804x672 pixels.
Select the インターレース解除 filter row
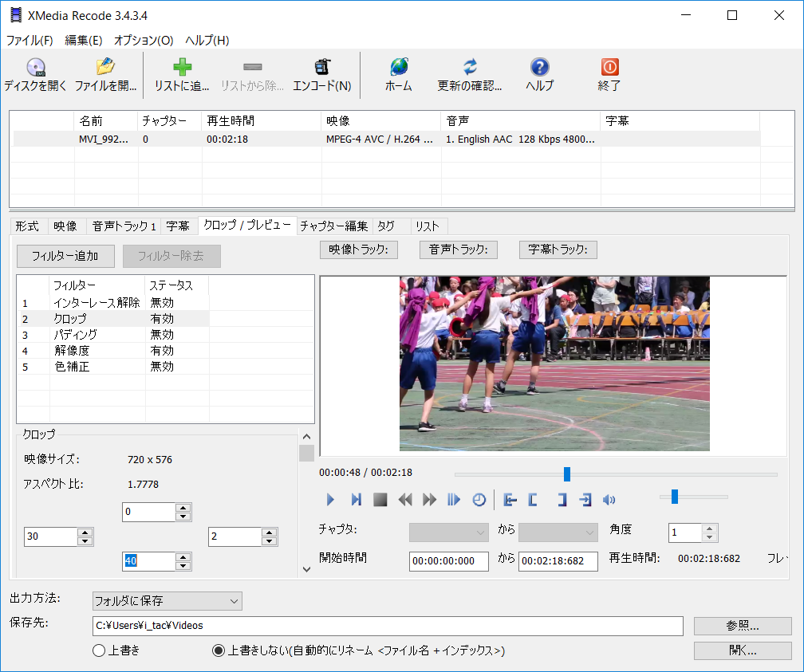(112, 303)
